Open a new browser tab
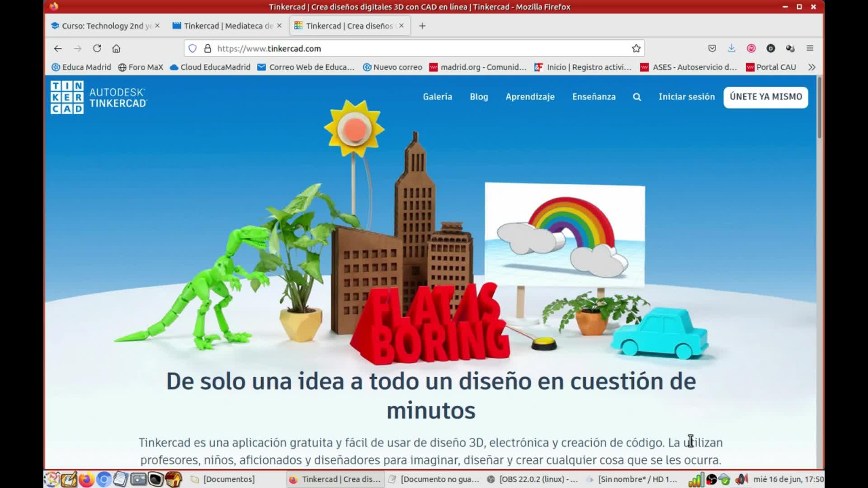Image resolution: width=868 pixels, height=488 pixels. pyautogui.click(x=422, y=26)
